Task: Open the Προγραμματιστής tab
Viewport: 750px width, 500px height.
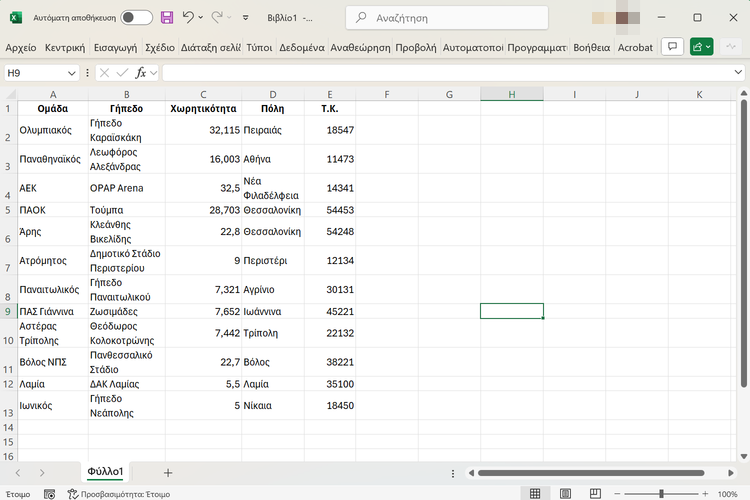Action: tap(537, 47)
